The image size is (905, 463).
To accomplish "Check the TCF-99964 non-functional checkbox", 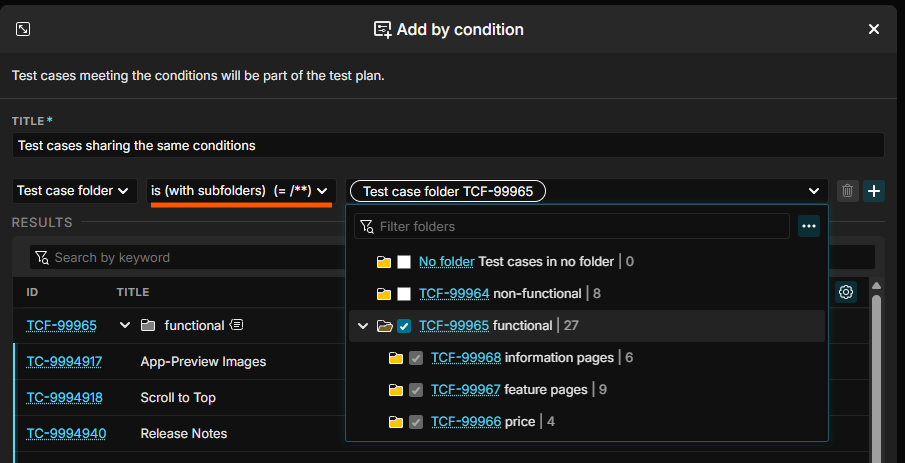I will point(404,294).
